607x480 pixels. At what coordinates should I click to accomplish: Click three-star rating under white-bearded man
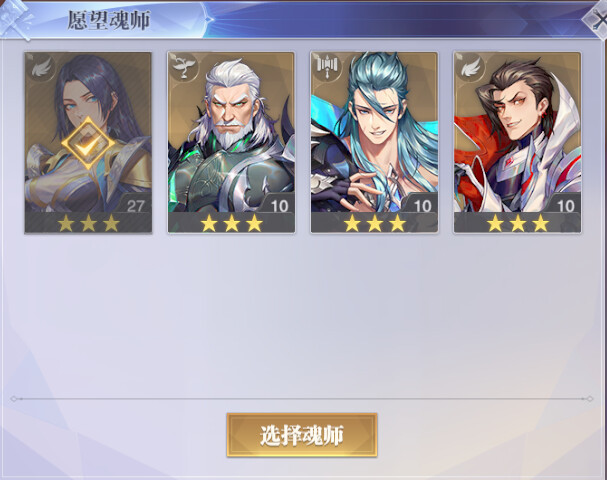(x=231, y=223)
